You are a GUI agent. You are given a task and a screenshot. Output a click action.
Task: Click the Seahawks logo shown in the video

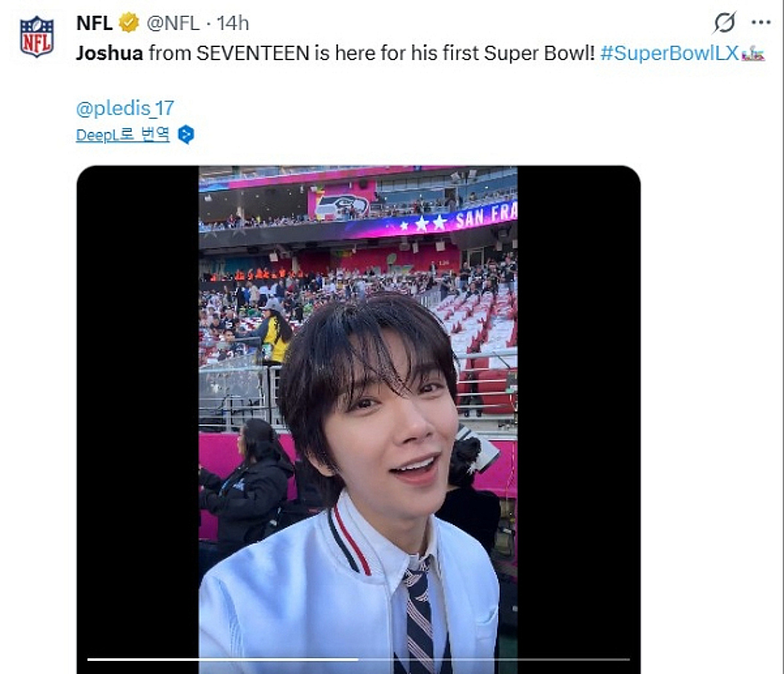pos(342,206)
